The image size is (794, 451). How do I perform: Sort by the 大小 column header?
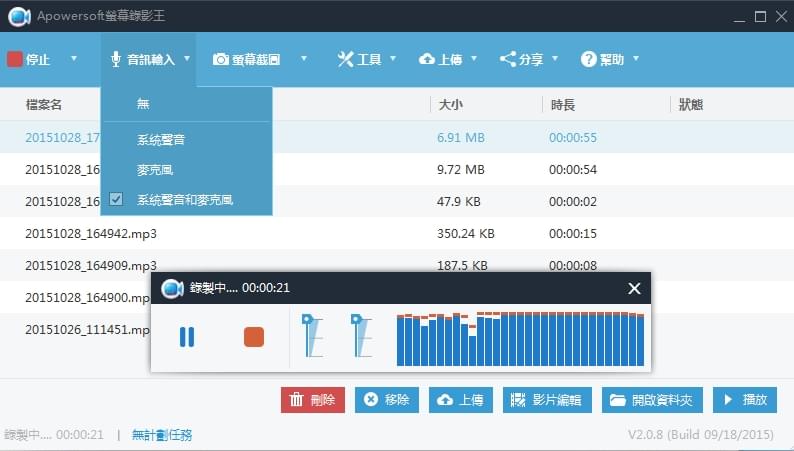click(450, 105)
